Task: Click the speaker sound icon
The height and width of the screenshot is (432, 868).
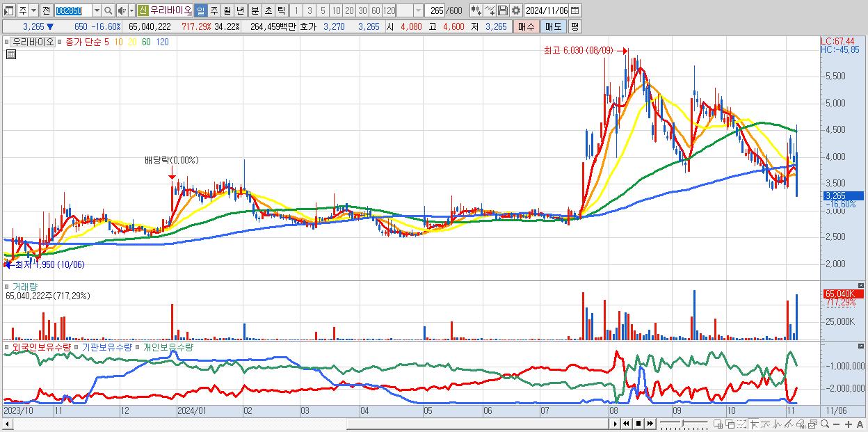Action: [x=121, y=11]
